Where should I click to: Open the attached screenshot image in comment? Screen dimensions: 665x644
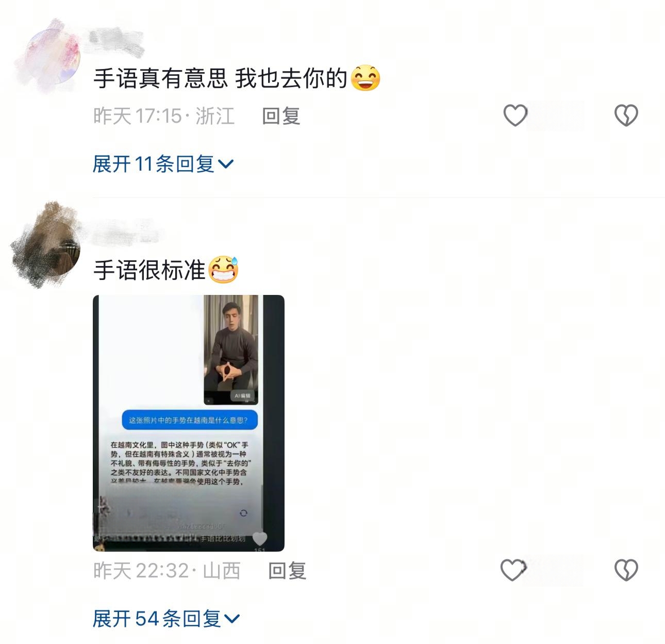click(189, 423)
